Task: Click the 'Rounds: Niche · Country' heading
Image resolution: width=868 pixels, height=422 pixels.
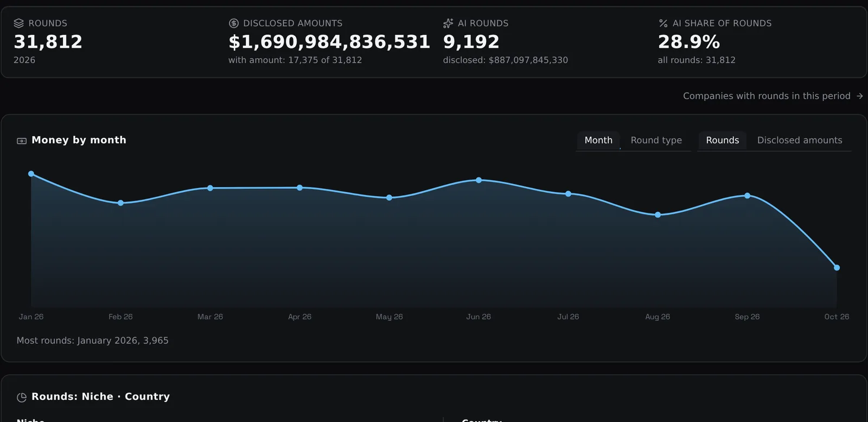Action: tap(100, 396)
